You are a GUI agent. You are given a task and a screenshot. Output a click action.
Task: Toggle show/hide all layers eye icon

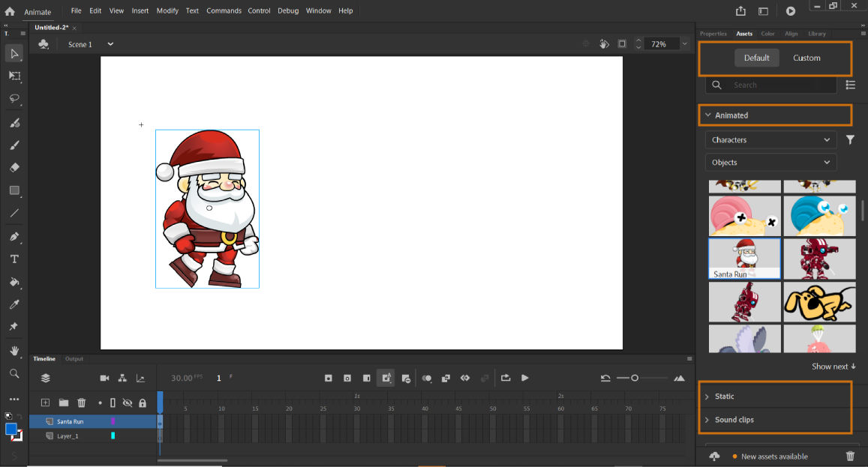pyautogui.click(x=128, y=403)
